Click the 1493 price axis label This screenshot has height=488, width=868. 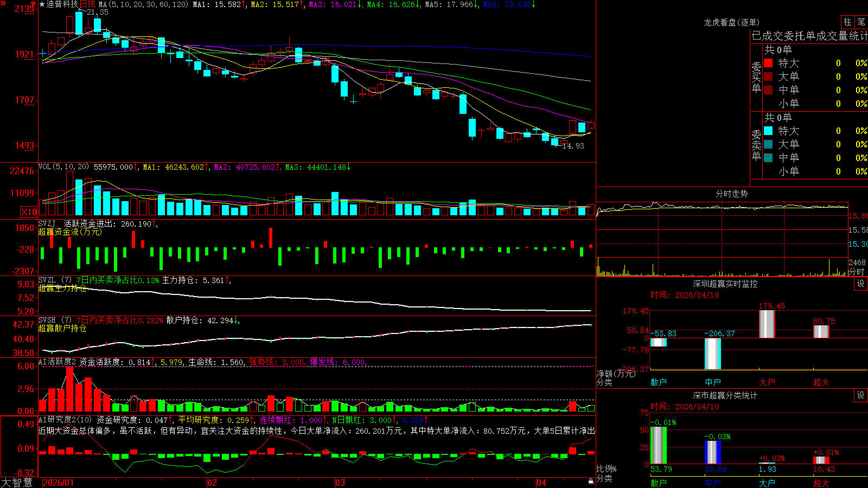[24, 145]
